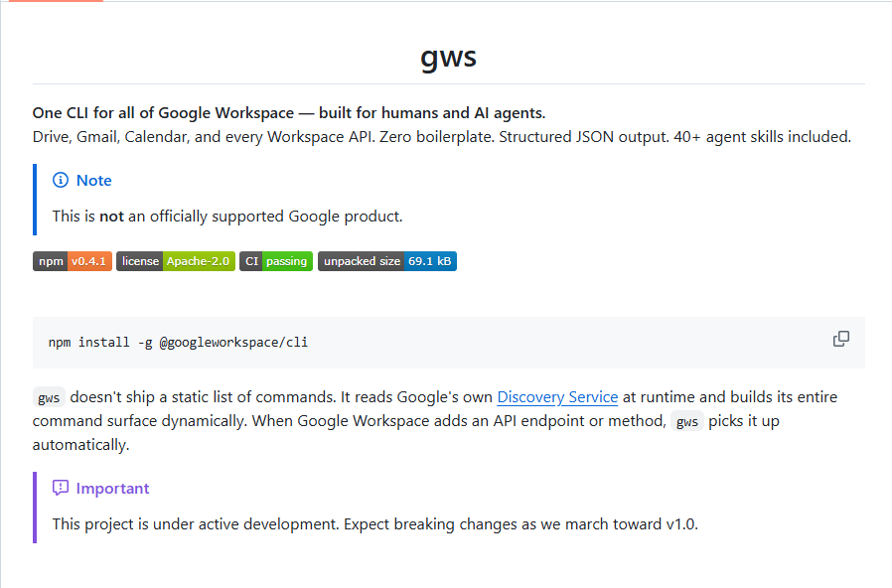Click the npm v0.4.1 badge
The image size is (892, 588).
point(73,261)
